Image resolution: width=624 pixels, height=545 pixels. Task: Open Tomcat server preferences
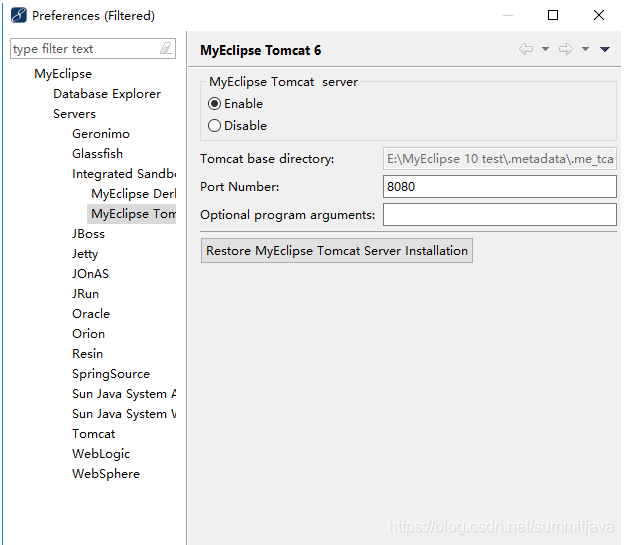coord(94,434)
